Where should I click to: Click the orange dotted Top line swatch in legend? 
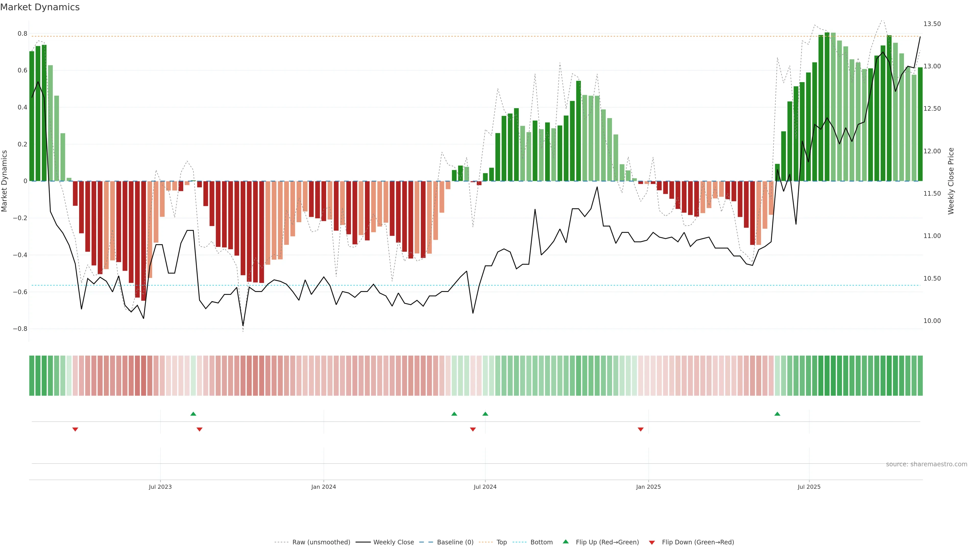pyautogui.click(x=485, y=542)
